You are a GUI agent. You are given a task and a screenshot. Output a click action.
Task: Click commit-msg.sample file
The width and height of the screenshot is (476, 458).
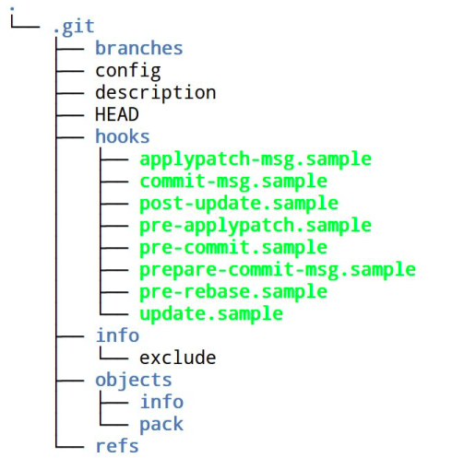[x=233, y=182]
